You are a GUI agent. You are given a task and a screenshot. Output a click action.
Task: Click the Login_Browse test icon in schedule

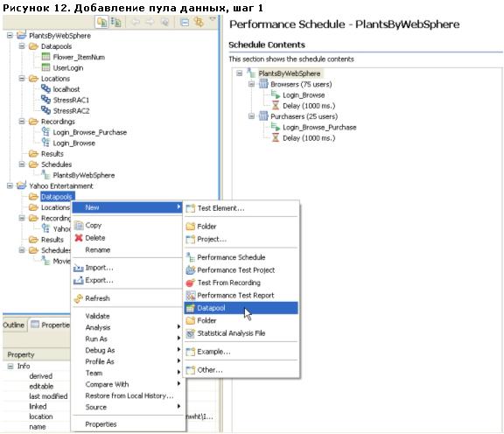[275, 94]
